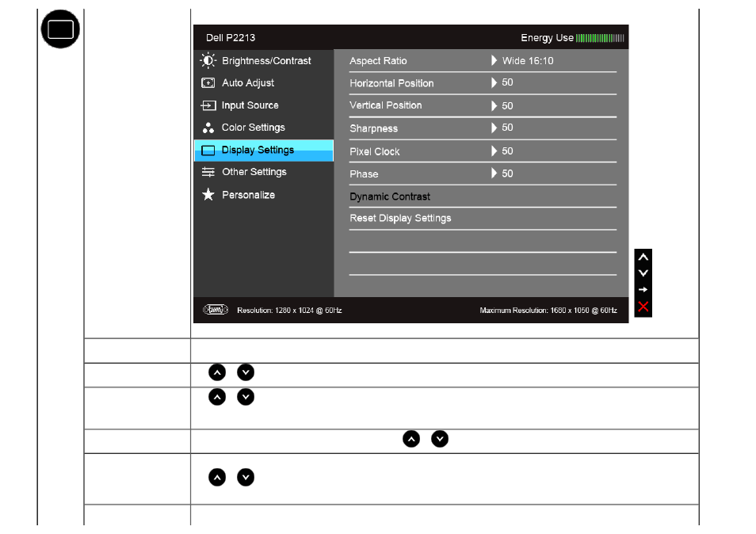Select the Brightness/Contrast sun icon
Viewport: 756px width, 534px height.
[x=208, y=61]
